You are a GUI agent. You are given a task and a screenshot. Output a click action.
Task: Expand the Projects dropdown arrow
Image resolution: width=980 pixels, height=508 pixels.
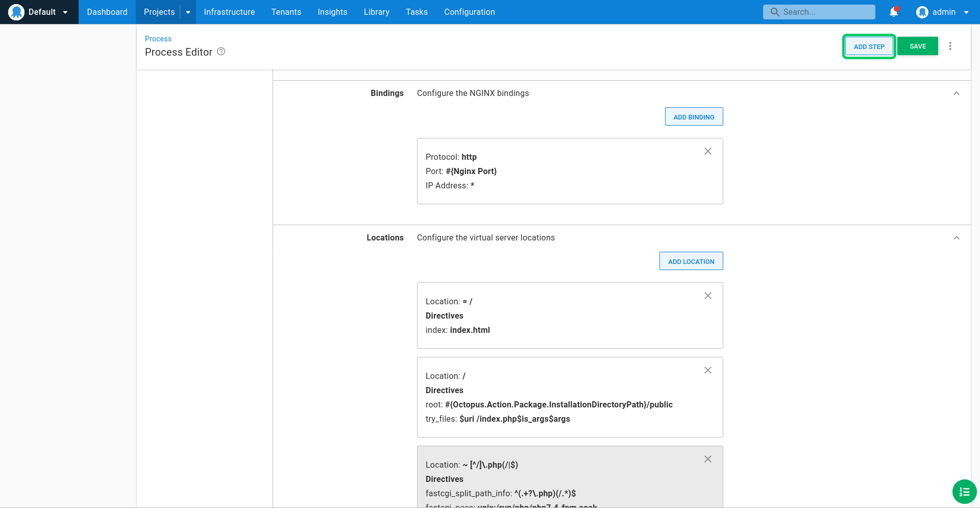tap(188, 12)
